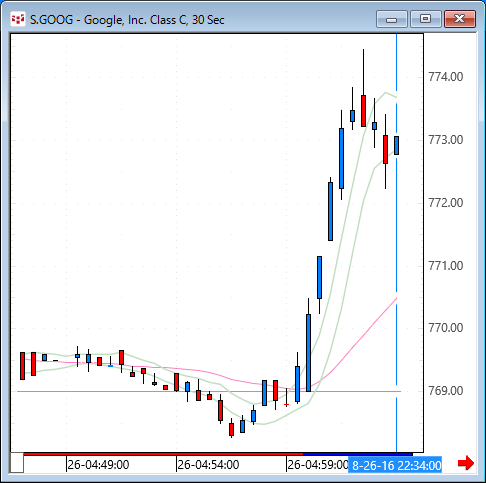Image resolution: width=486 pixels, height=483 pixels.
Task: Close the S.GOOG chart window
Action: pos(460,19)
